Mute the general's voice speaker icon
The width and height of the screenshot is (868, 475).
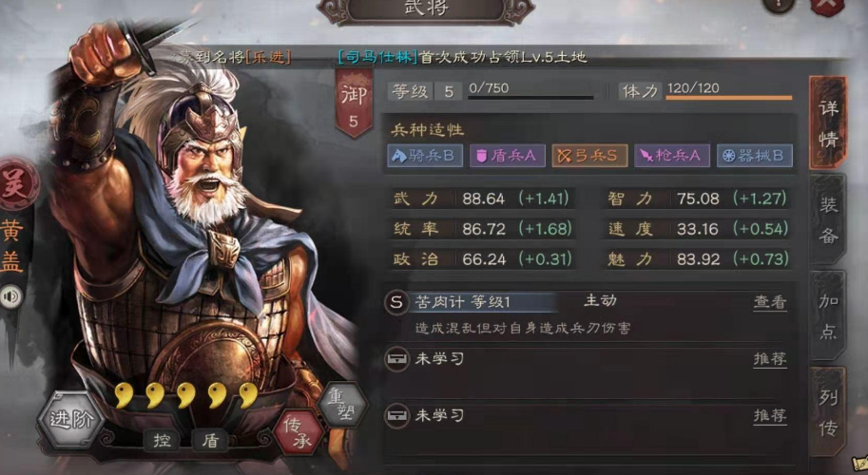pos(11,297)
